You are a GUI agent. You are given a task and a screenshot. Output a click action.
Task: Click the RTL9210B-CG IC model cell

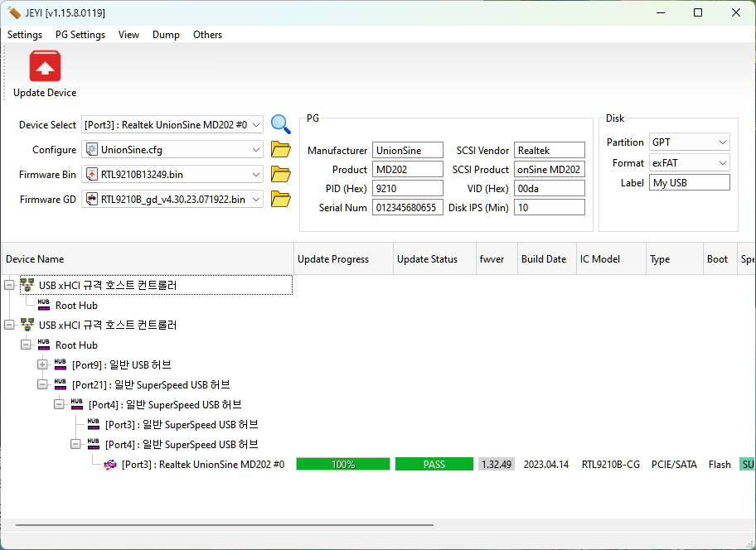point(610,465)
